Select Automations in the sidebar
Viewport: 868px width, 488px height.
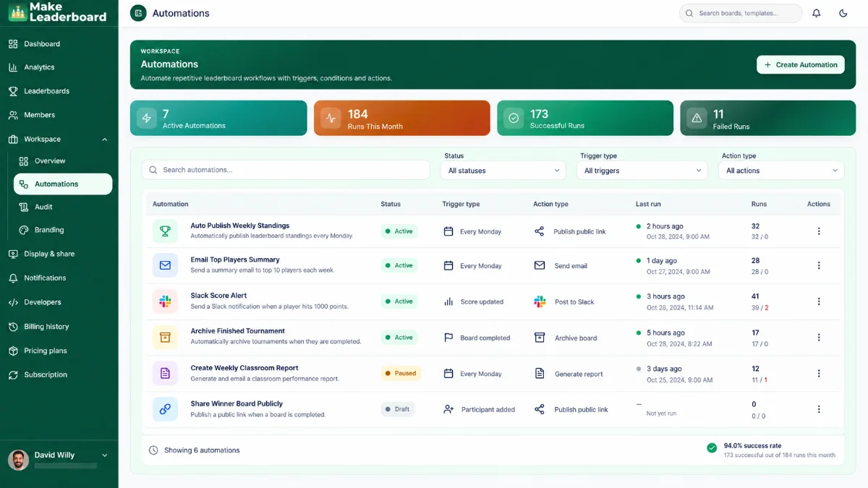[63, 184]
